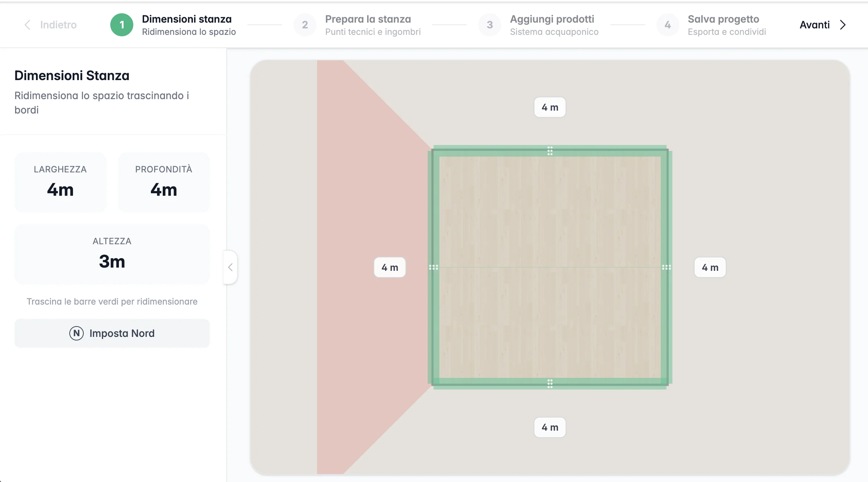Click the step 1 green circle icon
Image resolution: width=868 pixels, height=482 pixels.
(x=122, y=25)
